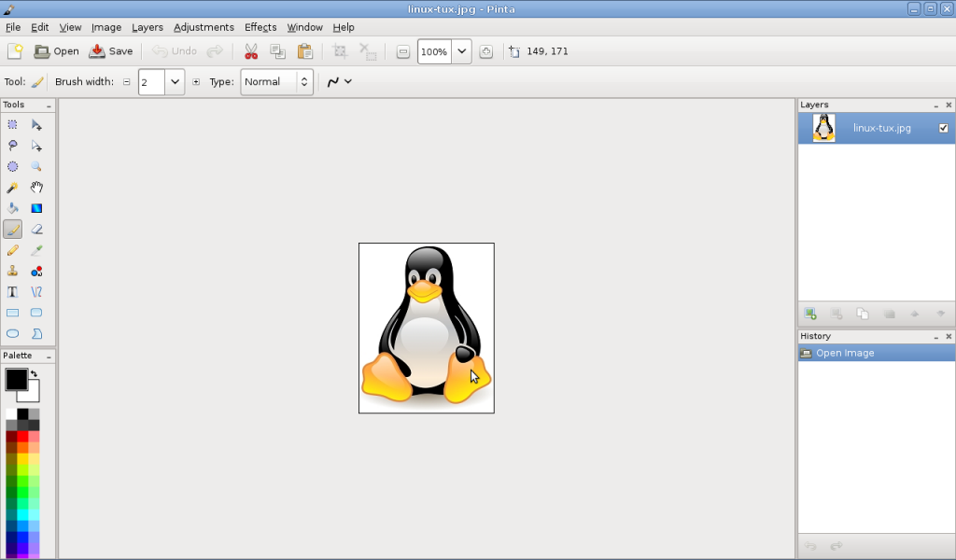The height and width of the screenshot is (560, 956).
Task: Open the Image menu
Action: pyautogui.click(x=106, y=27)
